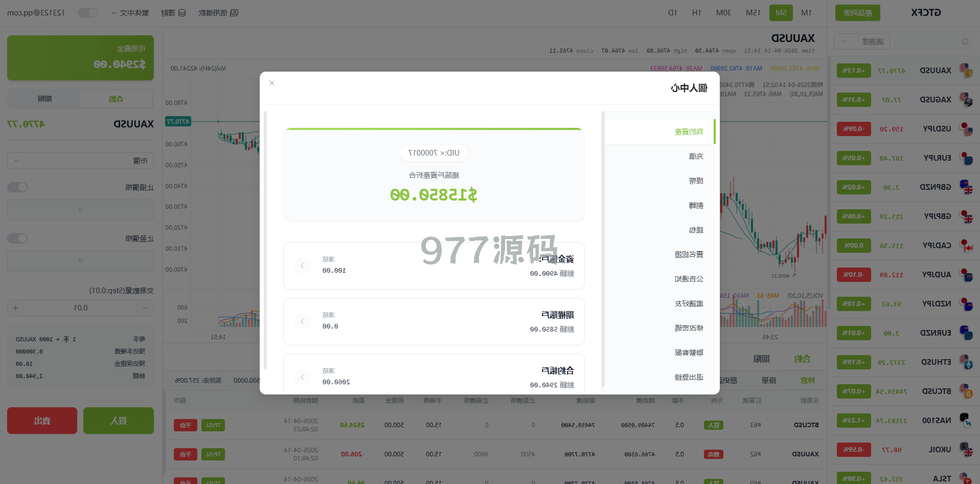Open the 市價 order type dropdown
This screenshot has height=484, width=980.
coord(80,161)
